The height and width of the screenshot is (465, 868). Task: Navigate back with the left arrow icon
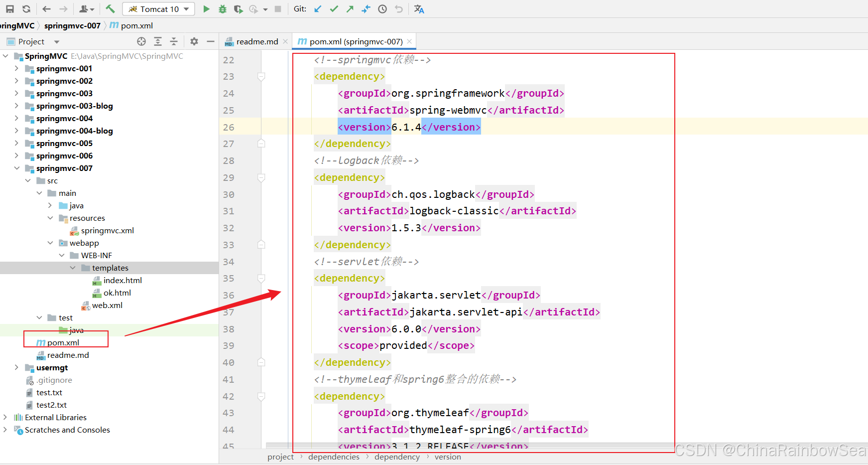46,9
